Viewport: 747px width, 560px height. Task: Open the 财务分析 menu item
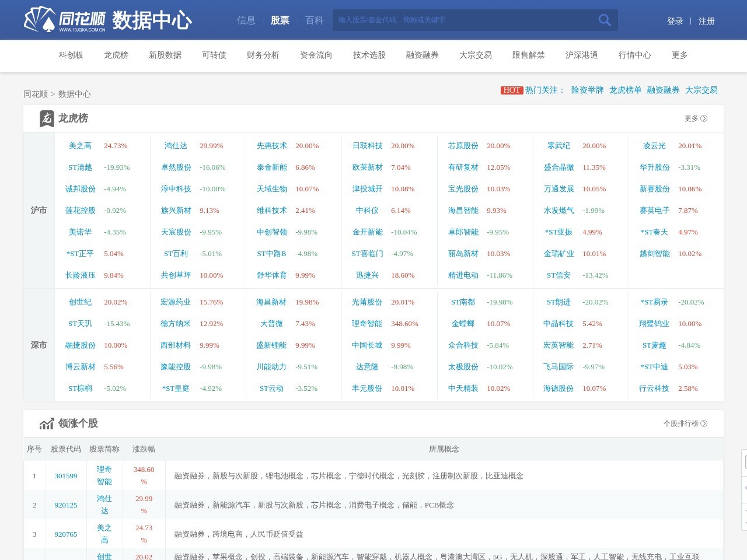click(263, 55)
